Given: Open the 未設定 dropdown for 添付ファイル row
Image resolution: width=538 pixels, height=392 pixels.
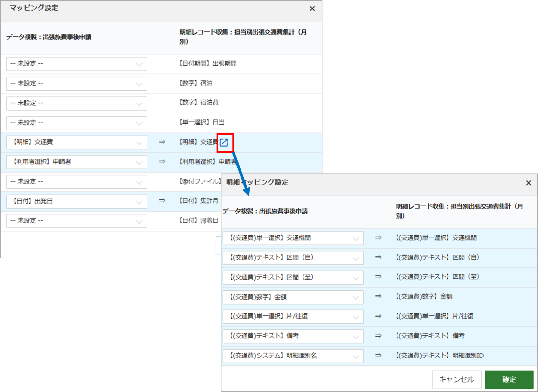Looking at the screenshot, I should tap(77, 182).
